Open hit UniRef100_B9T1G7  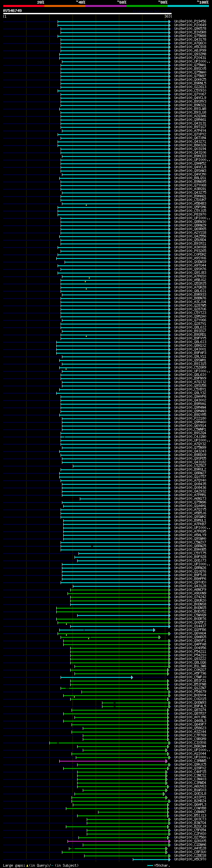click(190, 127)
